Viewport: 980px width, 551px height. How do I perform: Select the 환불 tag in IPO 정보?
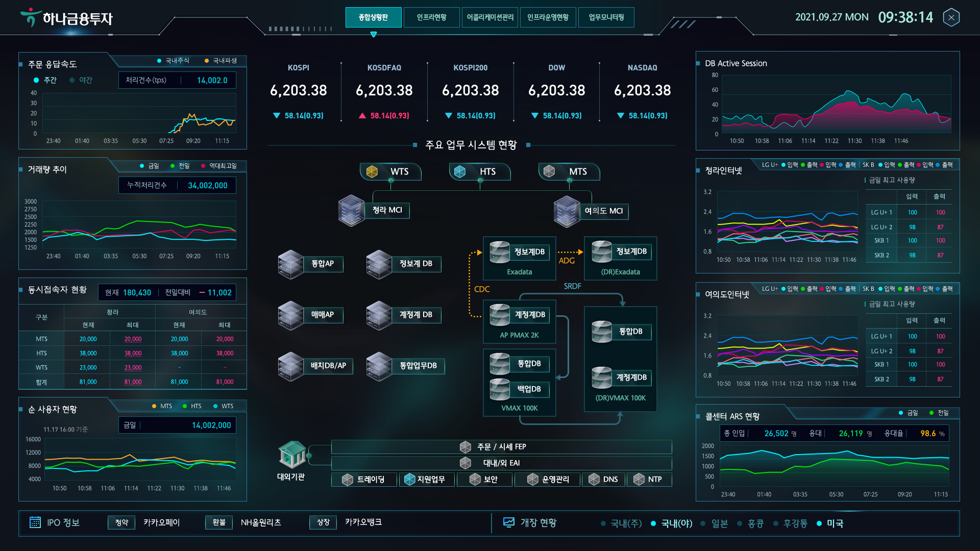click(x=219, y=522)
